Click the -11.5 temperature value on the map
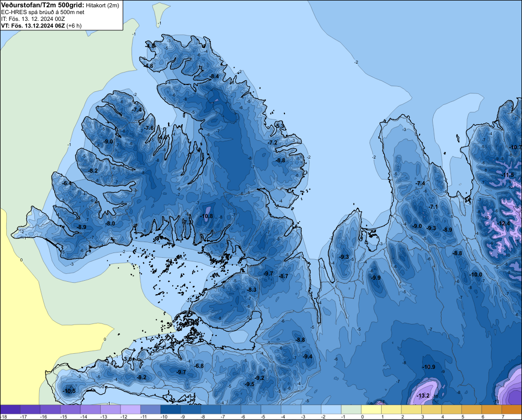The height and width of the screenshot is (420, 522). click(508, 175)
